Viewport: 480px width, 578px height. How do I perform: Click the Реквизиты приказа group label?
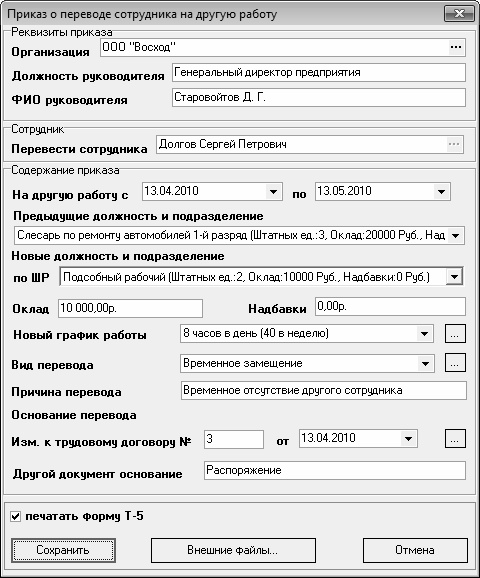click(x=62, y=32)
